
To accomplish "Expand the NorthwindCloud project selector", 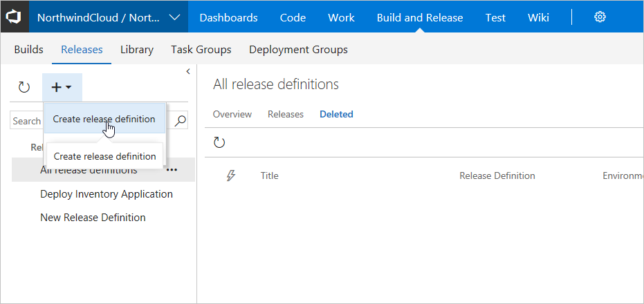I will click(109, 17).
